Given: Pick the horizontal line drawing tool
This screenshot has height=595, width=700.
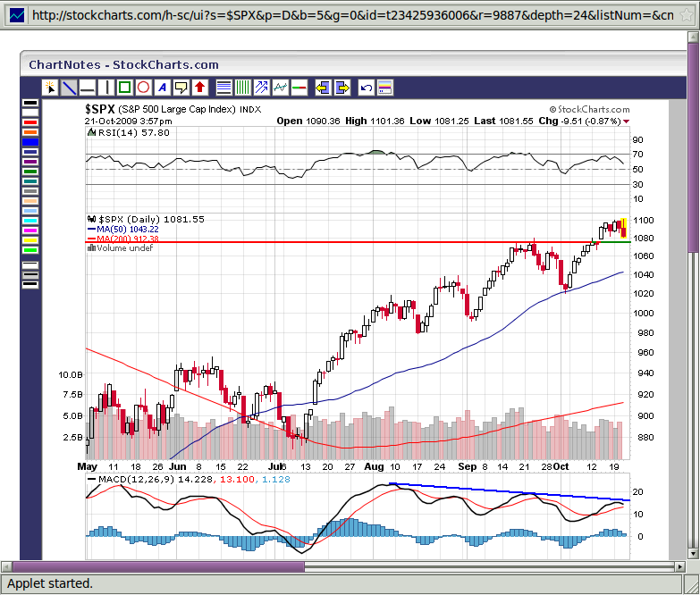Looking at the screenshot, I should (88, 88).
